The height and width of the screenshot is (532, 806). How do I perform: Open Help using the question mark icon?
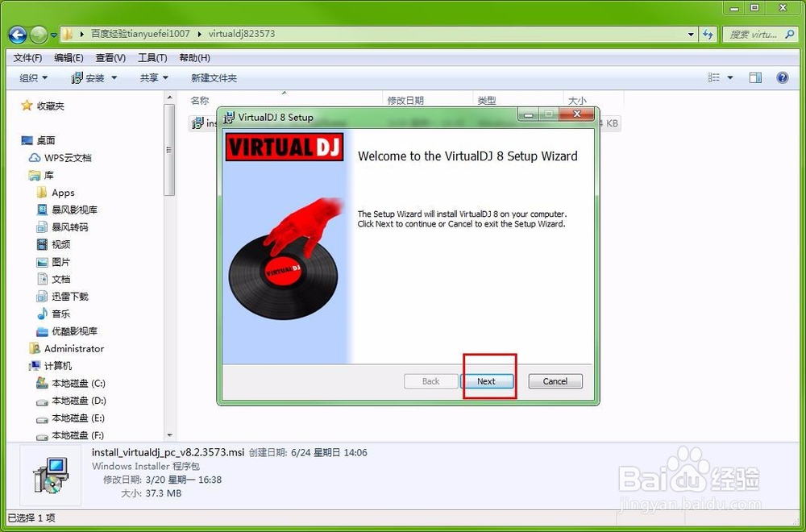(781, 77)
